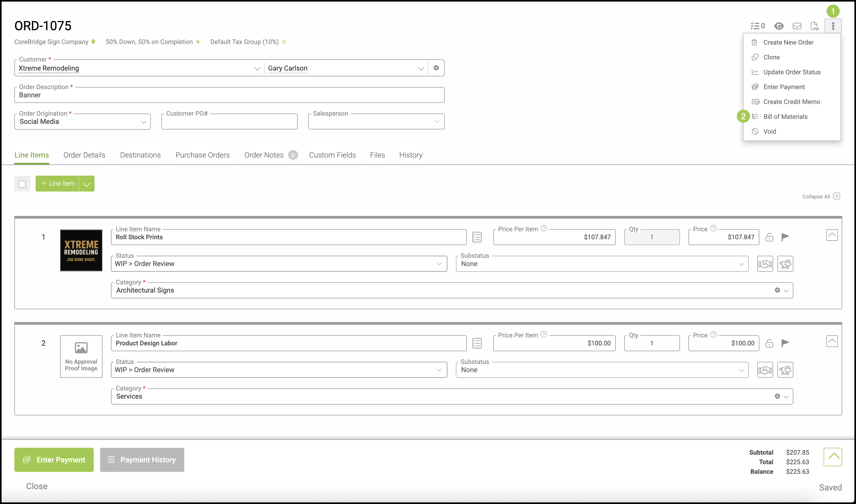The height and width of the screenshot is (504, 856).
Task: Collapse line item 2 with chevron
Action: [x=832, y=341]
